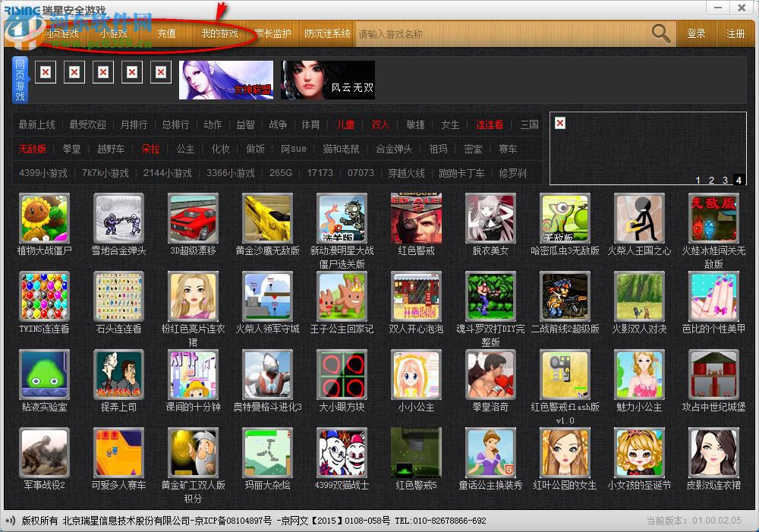Viewport: 759px width, 532px height.
Task: Click the 登录 button
Action: click(x=696, y=34)
